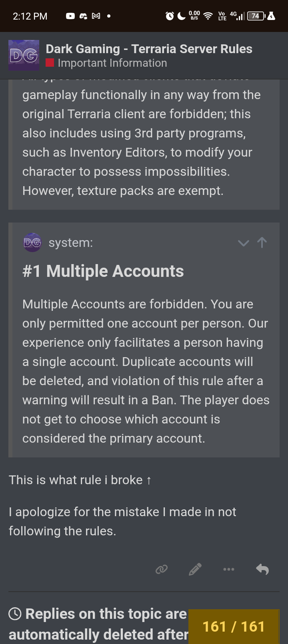Tap the alarm clock status icon
Viewport: 288px width, 644px height.
pos(170,16)
